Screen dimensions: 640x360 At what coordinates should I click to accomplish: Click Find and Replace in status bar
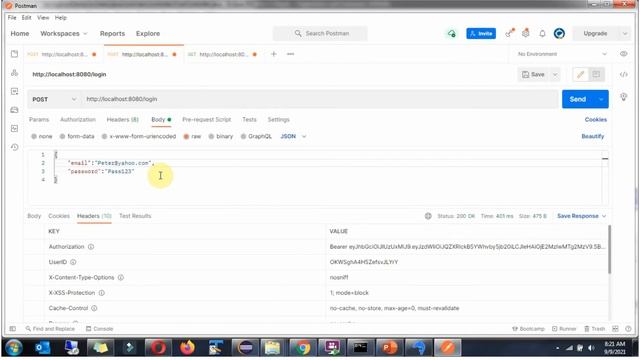coord(50,329)
